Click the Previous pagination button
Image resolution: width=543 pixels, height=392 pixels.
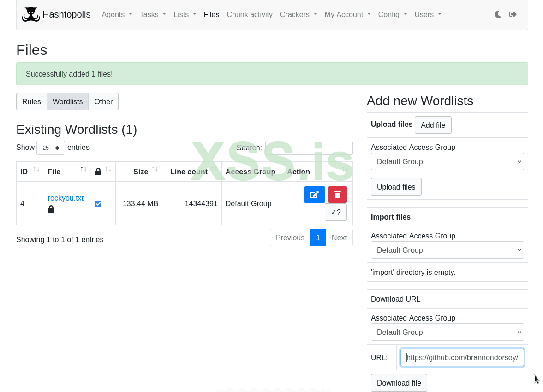(x=290, y=238)
